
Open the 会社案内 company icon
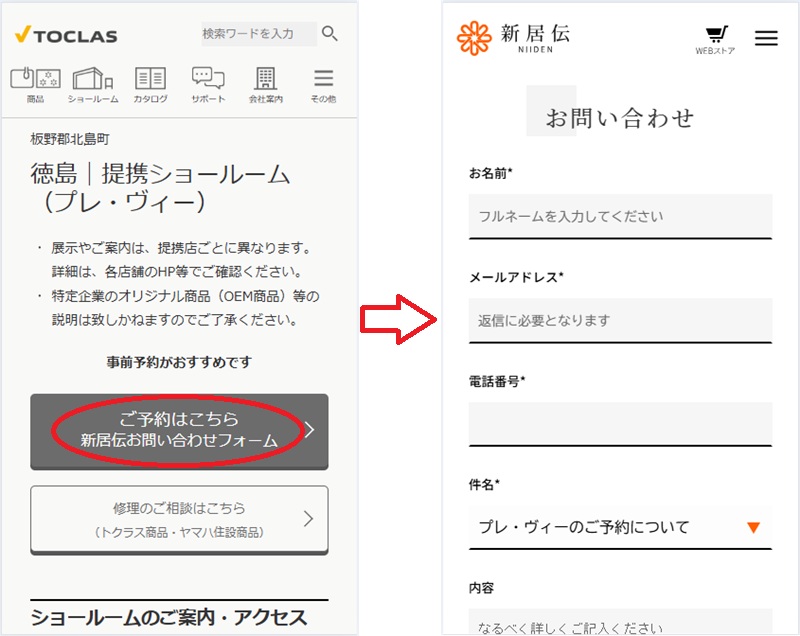pos(265,85)
